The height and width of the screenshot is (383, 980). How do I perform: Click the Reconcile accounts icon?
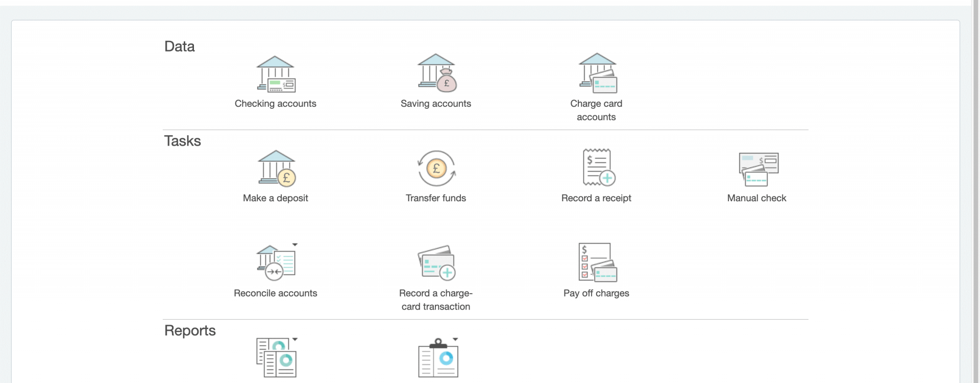pyautogui.click(x=276, y=263)
